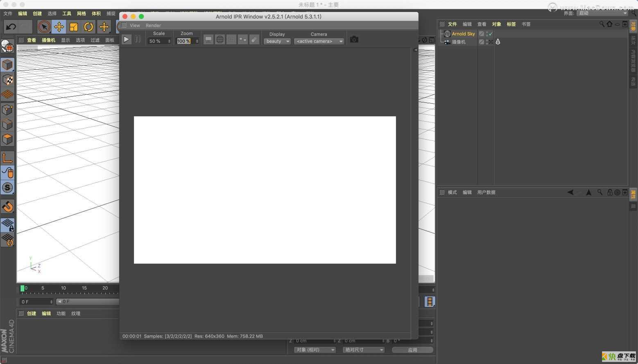Click Attribute Manager up arrow
The image size is (638, 364).
point(588,192)
